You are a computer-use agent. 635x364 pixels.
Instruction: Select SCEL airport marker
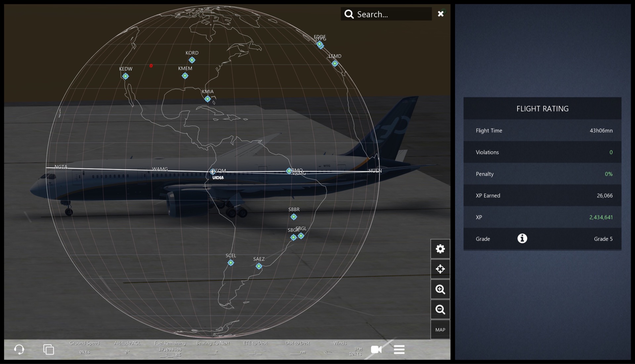(x=231, y=263)
